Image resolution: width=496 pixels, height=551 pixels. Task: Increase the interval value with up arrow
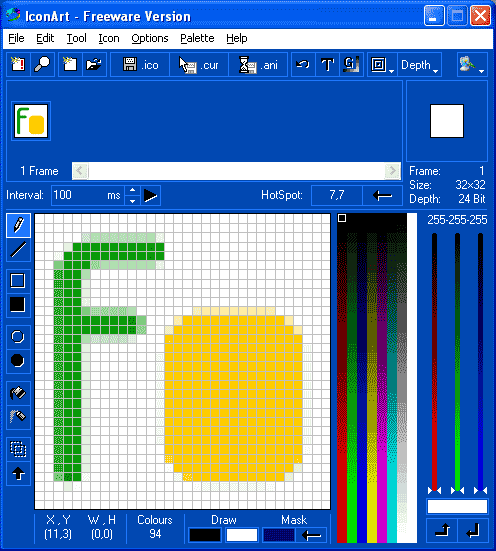133,190
